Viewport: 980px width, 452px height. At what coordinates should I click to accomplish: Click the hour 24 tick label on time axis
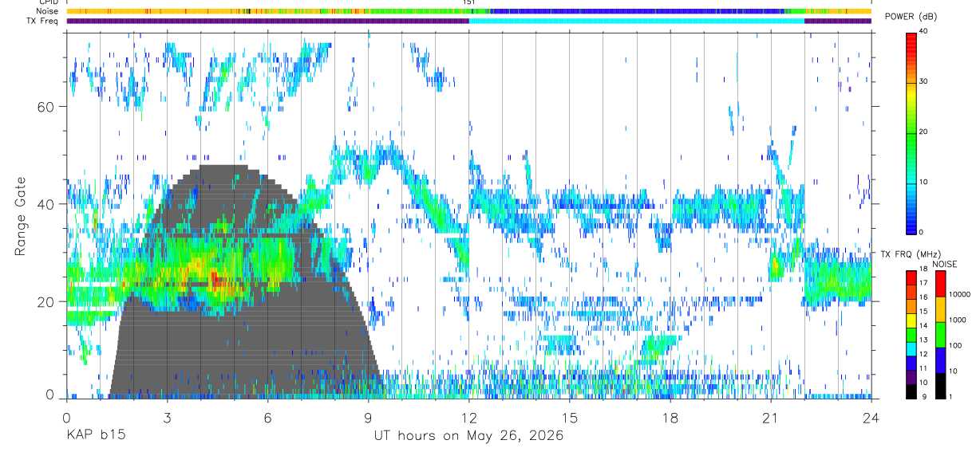(x=871, y=417)
